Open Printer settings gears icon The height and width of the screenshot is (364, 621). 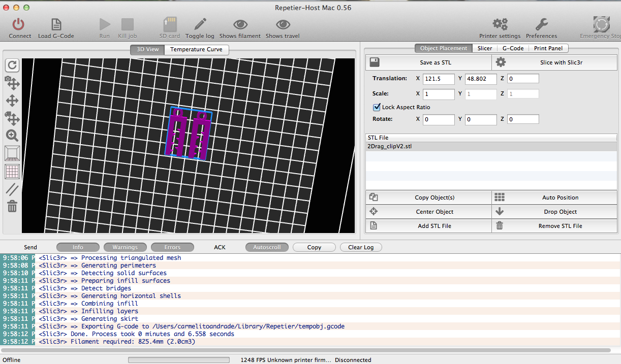pos(500,24)
